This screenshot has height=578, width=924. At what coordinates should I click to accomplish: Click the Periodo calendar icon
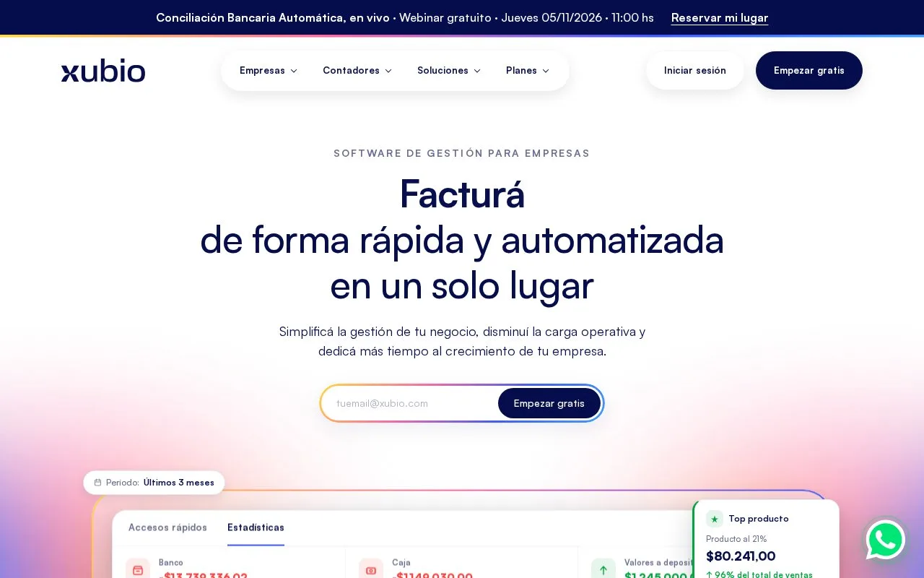[x=98, y=483]
